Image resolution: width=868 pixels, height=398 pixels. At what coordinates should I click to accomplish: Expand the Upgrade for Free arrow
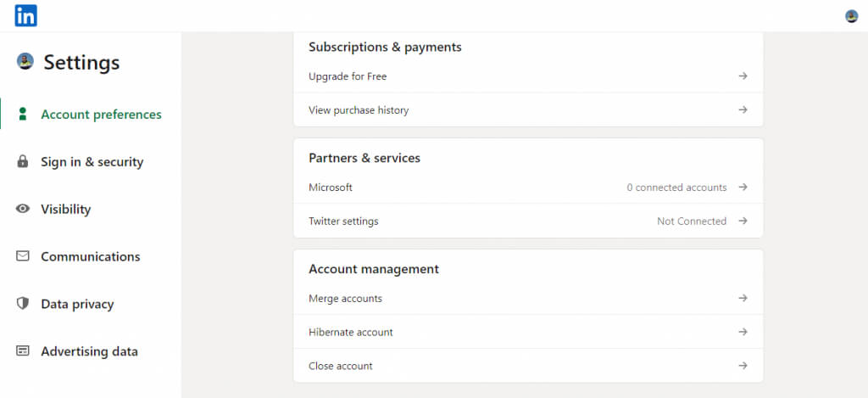(x=743, y=76)
